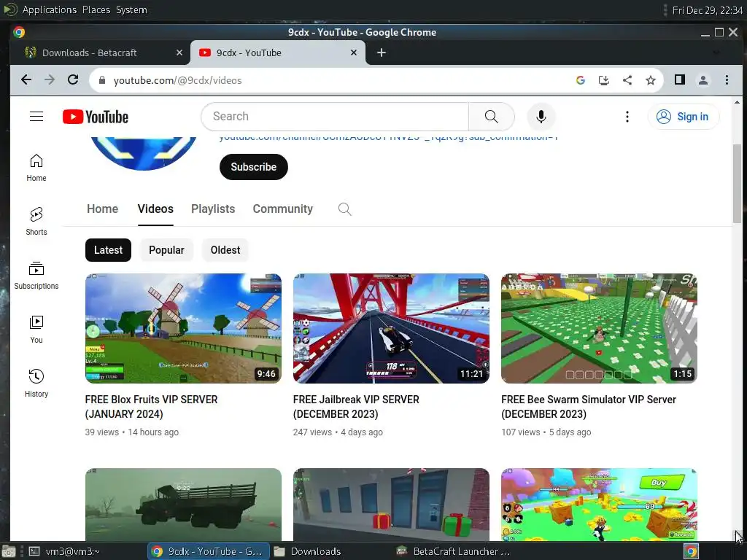Image resolution: width=747 pixels, height=560 pixels.
Task: Open the colorful Buy button video thumbnail
Action: click(x=600, y=505)
